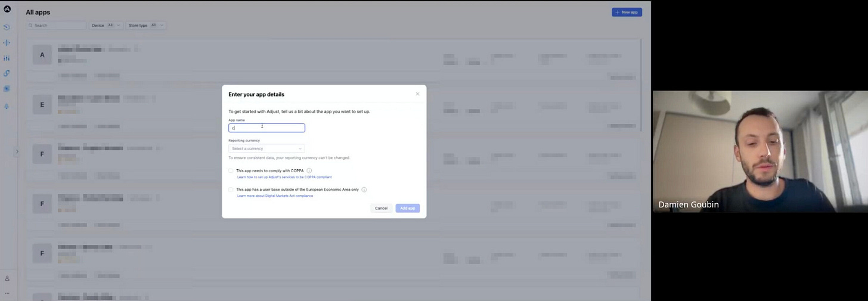Click the COPPA info icon
868x301 pixels.
click(309, 170)
